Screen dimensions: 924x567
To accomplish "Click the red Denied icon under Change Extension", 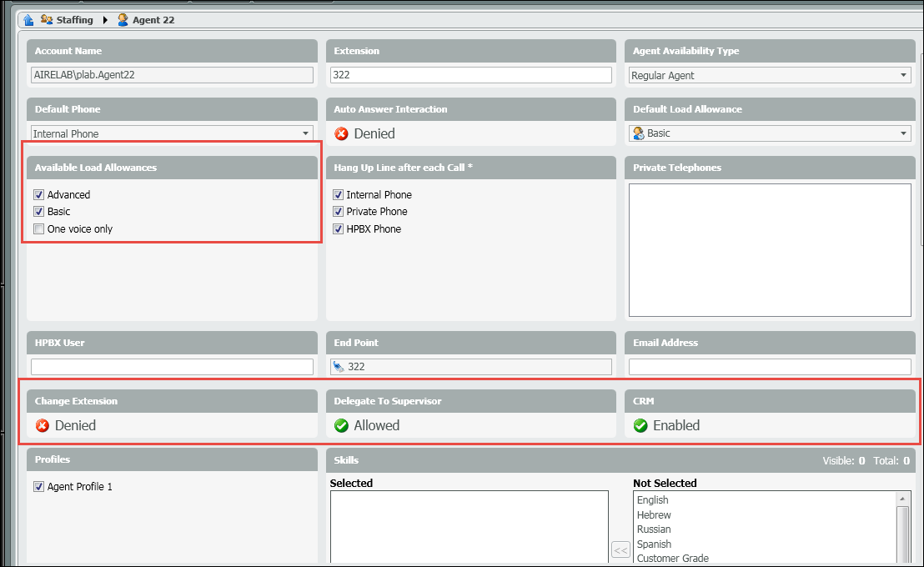I will [x=43, y=425].
